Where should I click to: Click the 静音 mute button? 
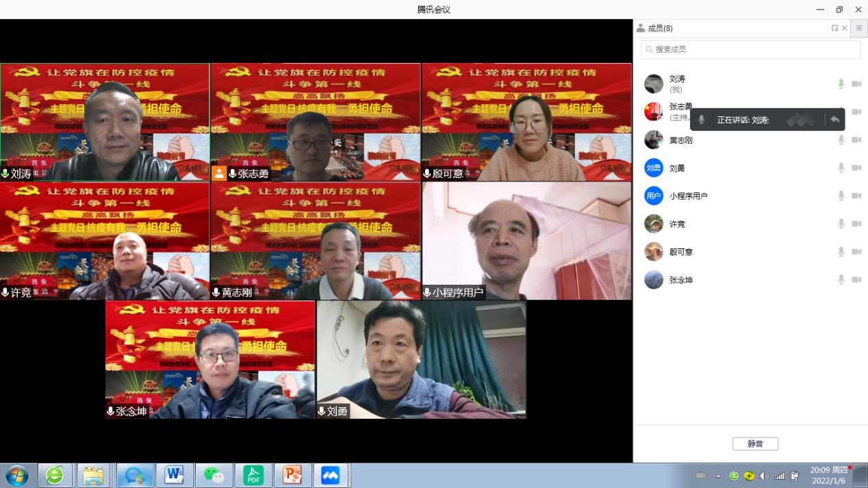tap(755, 444)
